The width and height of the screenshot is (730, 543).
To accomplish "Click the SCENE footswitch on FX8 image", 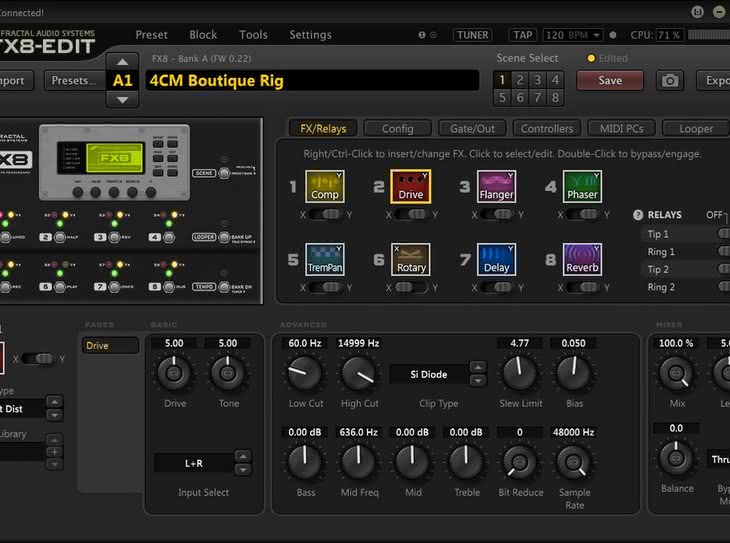I will click(x=224, y=173).
